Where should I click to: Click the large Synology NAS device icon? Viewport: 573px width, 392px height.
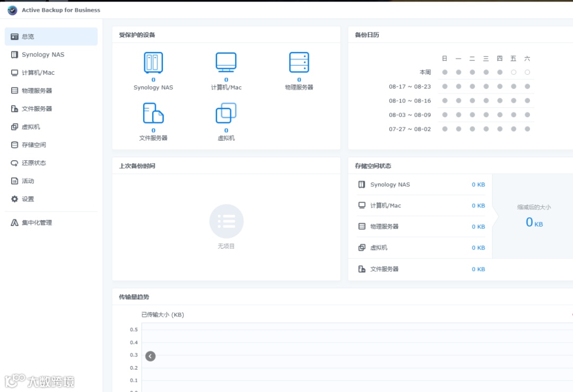pyautogui.click(x=153, y=63)
